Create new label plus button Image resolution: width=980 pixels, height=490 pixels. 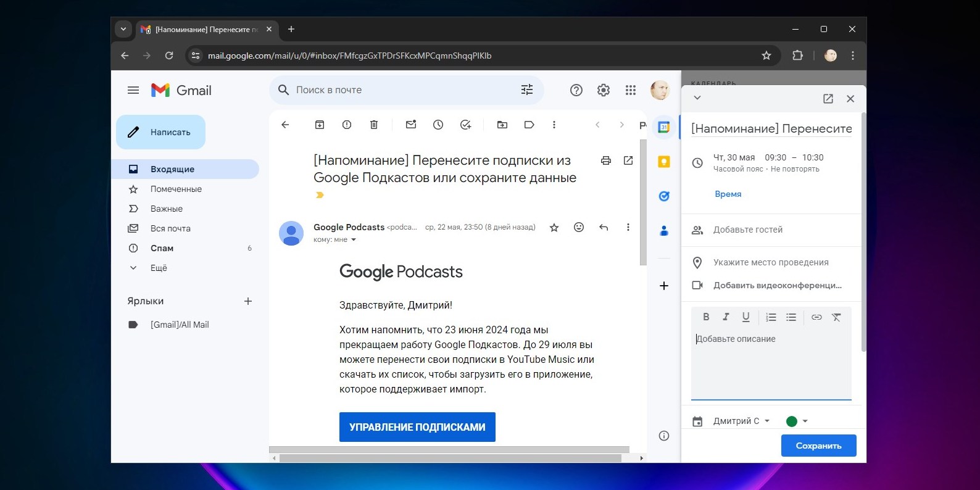(248, 301)
